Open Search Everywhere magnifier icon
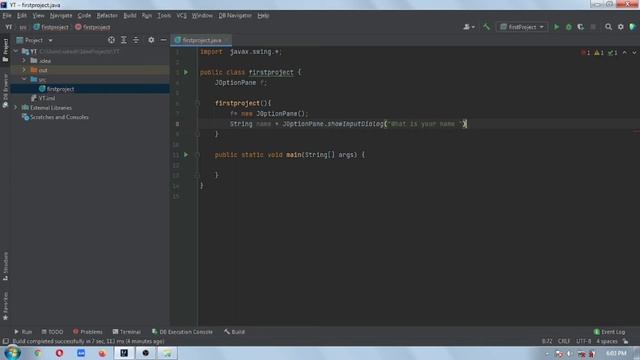The height and width of the screenshot is (360, 640). tap(608, 27)
